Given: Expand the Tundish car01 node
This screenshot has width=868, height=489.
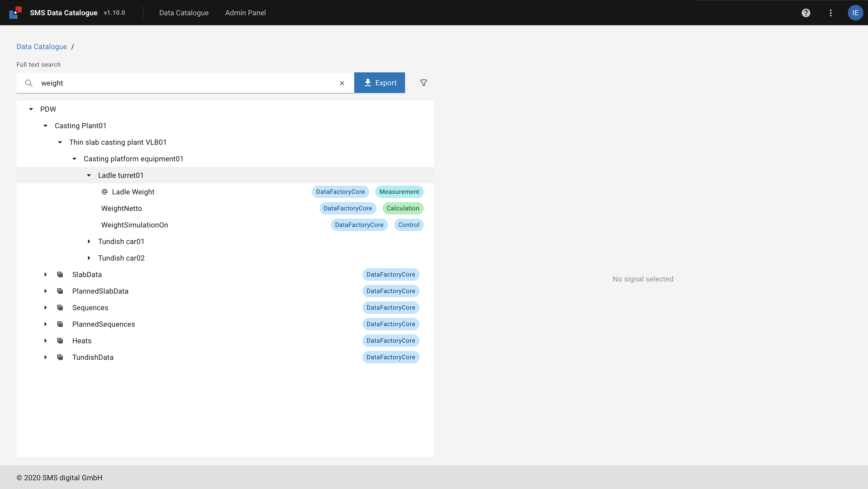Looking at the screenshot, I should 89,242.
